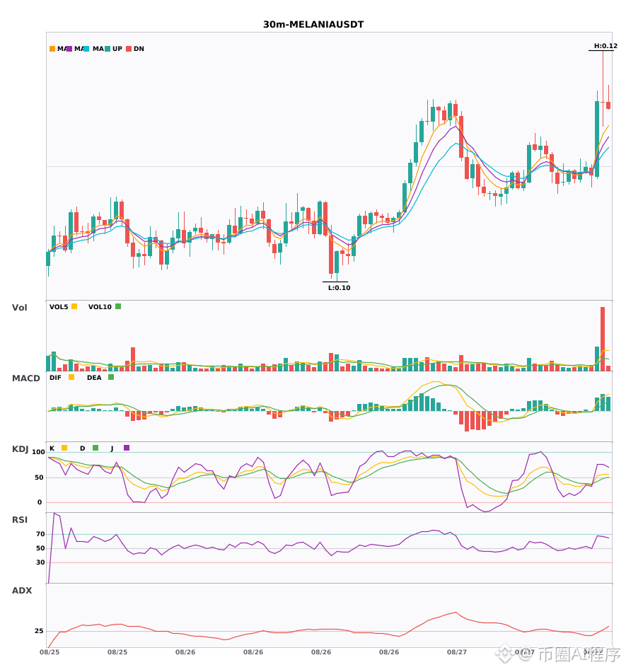Click the orange MA legend swatch

(x=52, y=49)
